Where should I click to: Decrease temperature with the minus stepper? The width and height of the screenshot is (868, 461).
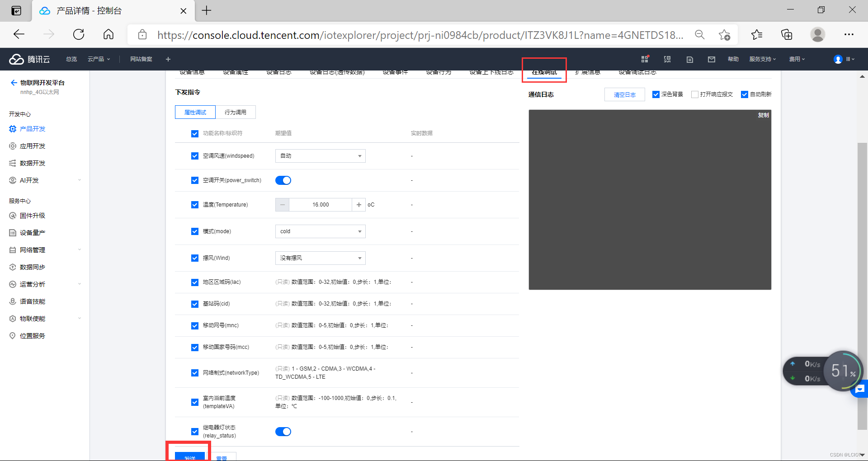tap(282, 205)
